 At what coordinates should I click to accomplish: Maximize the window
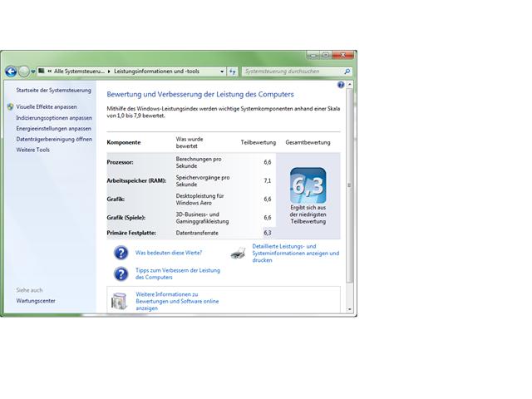point(325,55)
